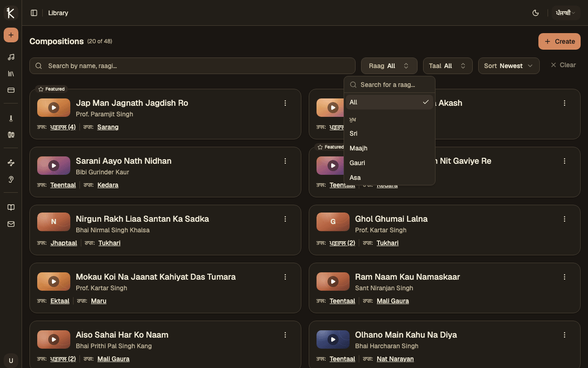Play Jap Man Jagnath Jagdish Ro
Viewport: 588px width, 368px height.
(x=54, y=108)
